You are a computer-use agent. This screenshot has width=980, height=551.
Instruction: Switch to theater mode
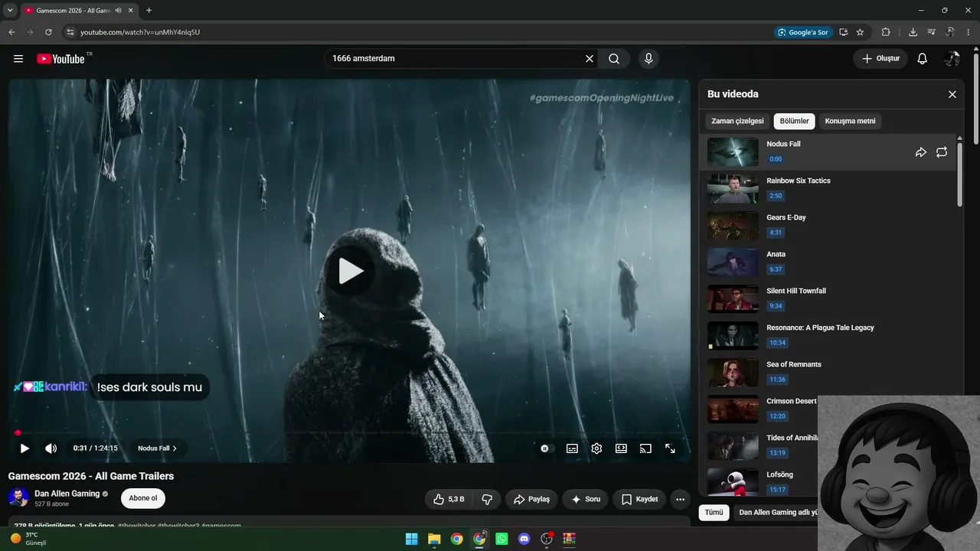tap(621, 448)
